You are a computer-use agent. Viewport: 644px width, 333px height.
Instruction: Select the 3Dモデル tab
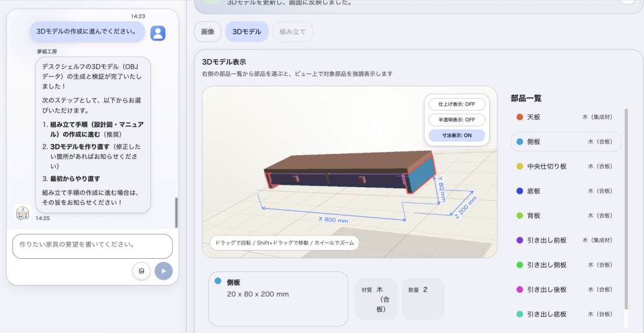point(247,31)
